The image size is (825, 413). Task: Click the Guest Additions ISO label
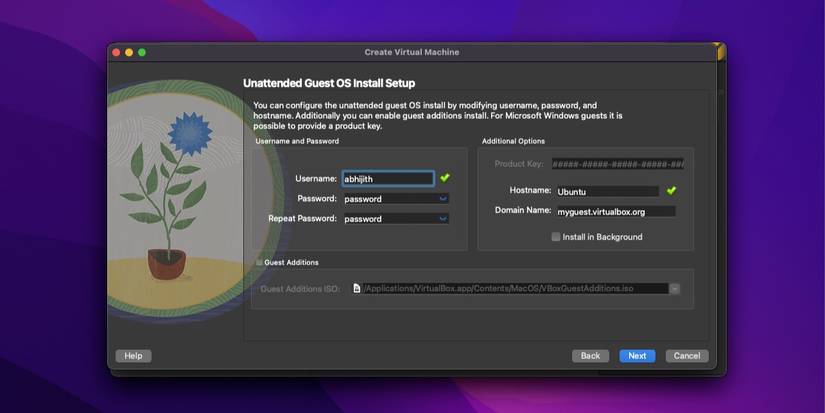(x=300, y=289)
